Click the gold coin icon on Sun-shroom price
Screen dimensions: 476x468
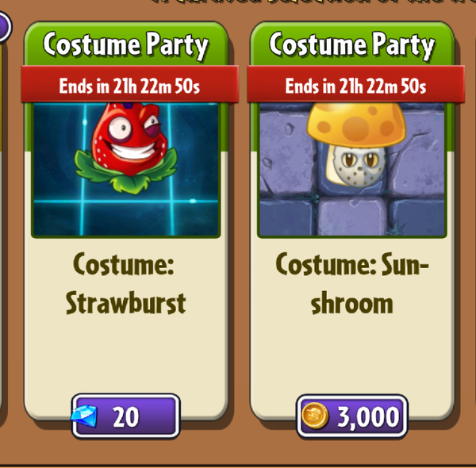tap(315, 416)
